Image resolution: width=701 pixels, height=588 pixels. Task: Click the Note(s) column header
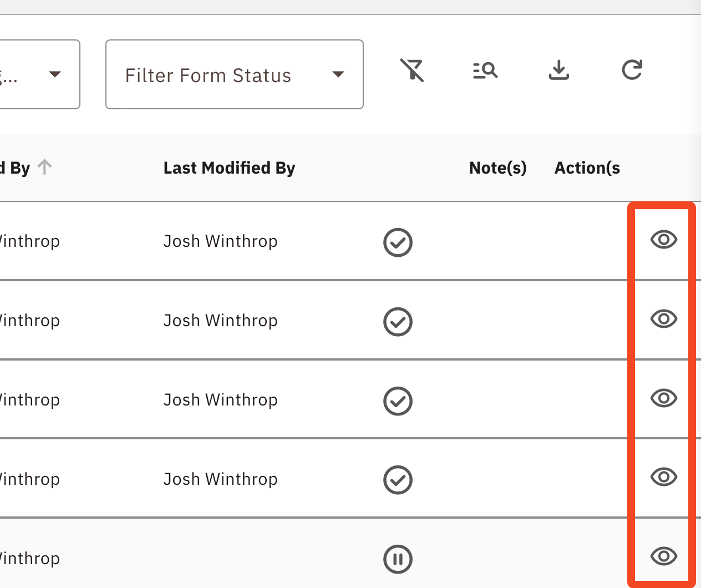pyautogui.click(x=498, y=168)
